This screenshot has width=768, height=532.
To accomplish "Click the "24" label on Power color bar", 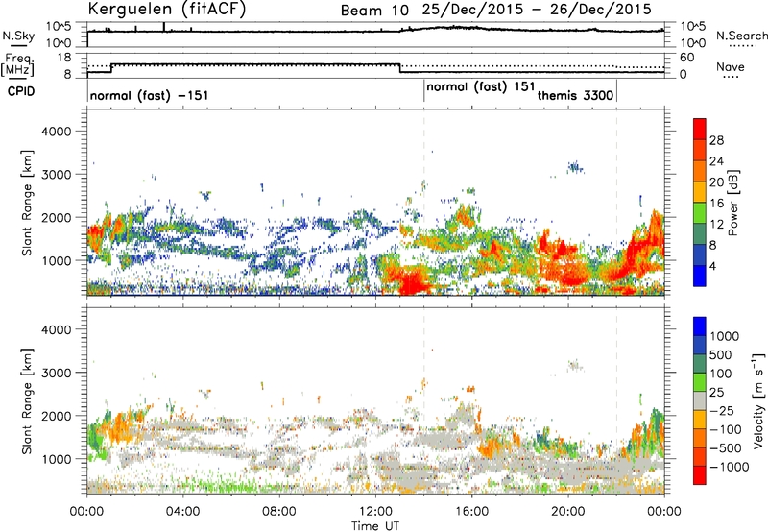I will [716, 161].
